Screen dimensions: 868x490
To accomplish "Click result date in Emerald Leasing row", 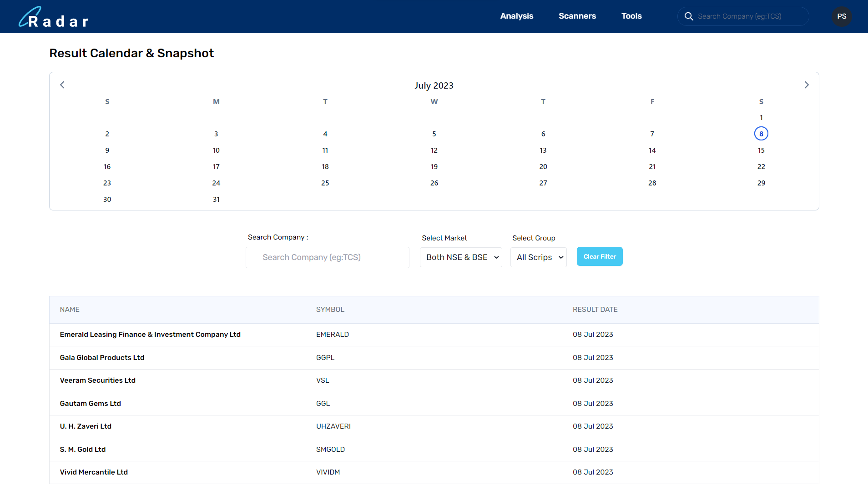I will [x=593, y=335].
